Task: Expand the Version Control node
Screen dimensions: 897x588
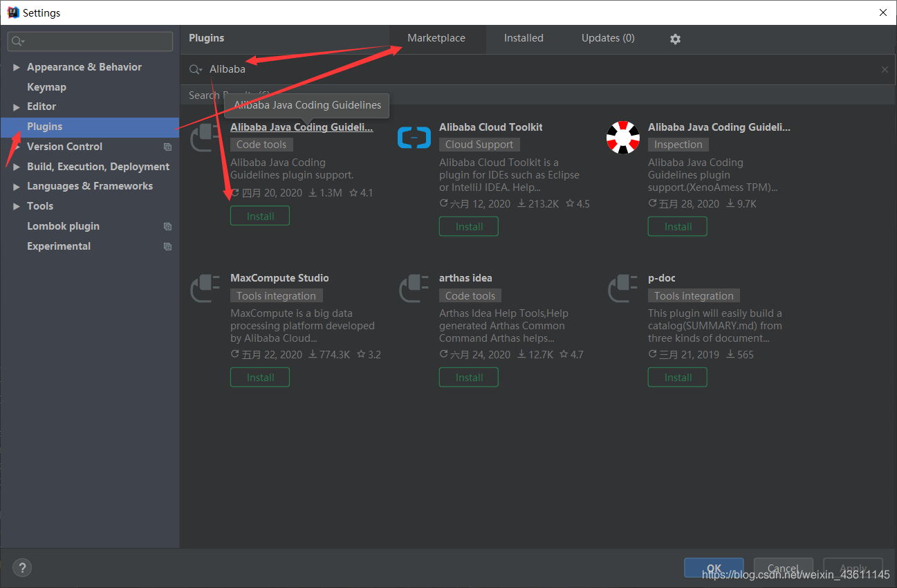Action: (17, 147)
